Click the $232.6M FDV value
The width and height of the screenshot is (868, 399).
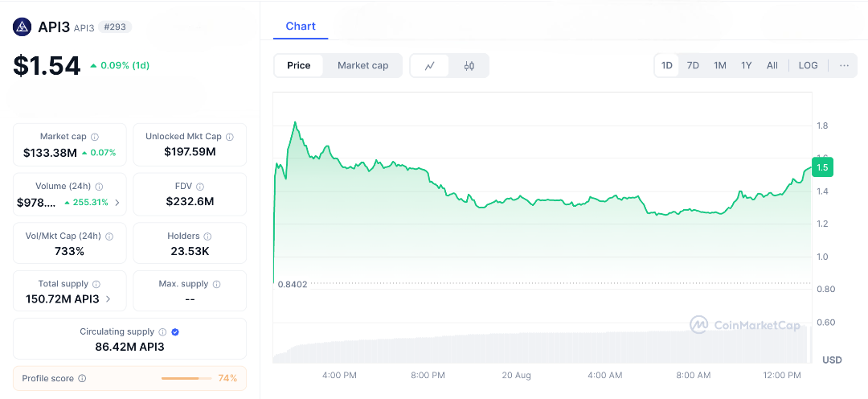[190, 202]
